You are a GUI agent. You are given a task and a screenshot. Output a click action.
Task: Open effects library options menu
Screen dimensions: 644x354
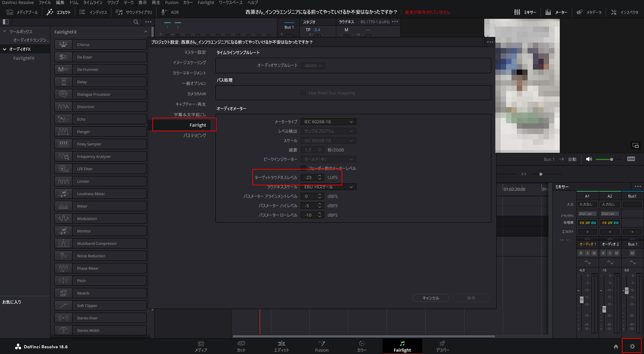148,22
